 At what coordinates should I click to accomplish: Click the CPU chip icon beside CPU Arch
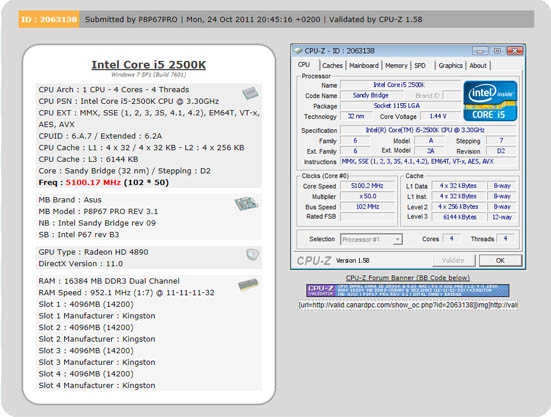click(250, 93)
